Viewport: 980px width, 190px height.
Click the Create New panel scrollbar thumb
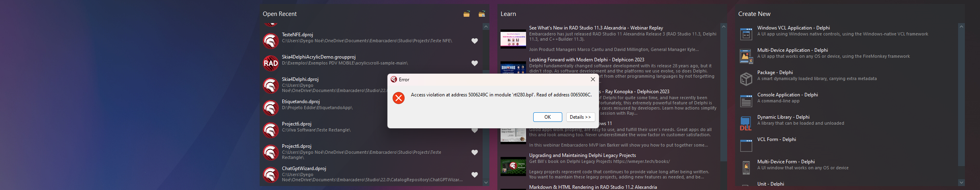click(961, 98)
